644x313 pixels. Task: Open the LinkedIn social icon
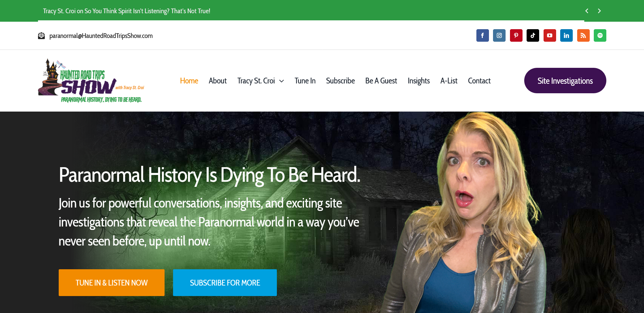566,36
